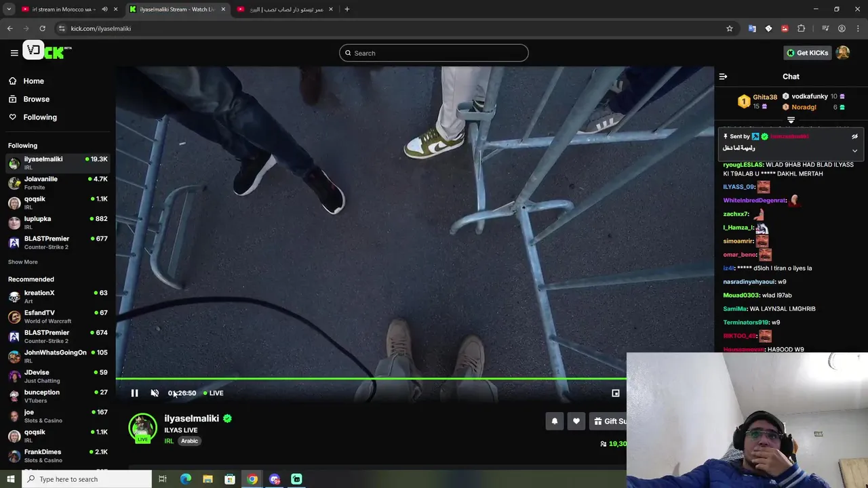The width and height of the screenshot is (868, 488).
Task: Open ilyaselmaliki channel avatar
Action: point(142,428)
